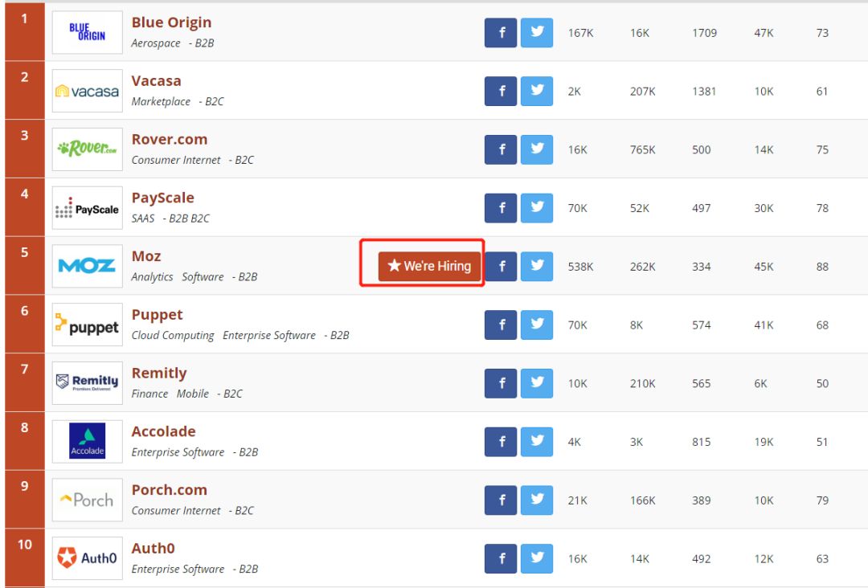Click the Blue Origin logo thumbnail

88,32
